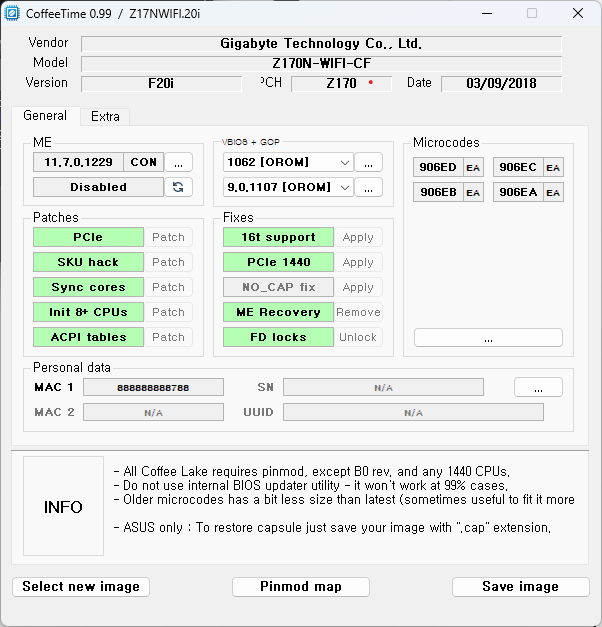Click the CoffeeTime app icon in title bar
The height and width of the screenshot is (627, 602).
(x=12, y=13)
